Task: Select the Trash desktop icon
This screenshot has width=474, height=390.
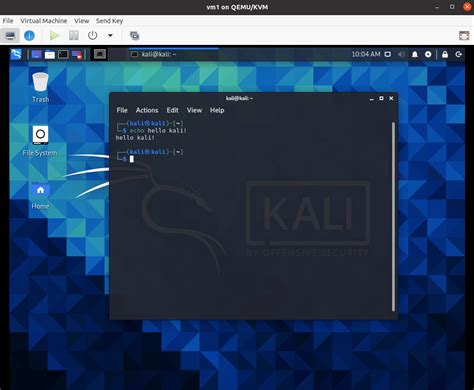Action: [40, 88]
